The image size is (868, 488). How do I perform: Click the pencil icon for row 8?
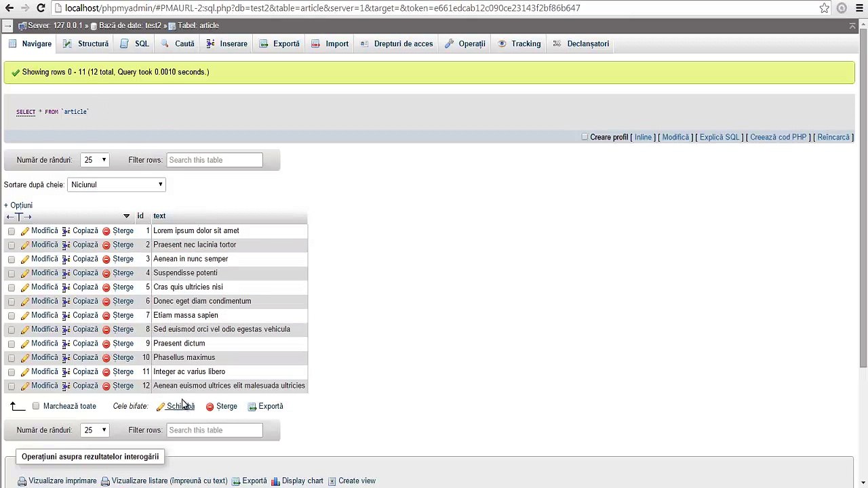point(25,330)
